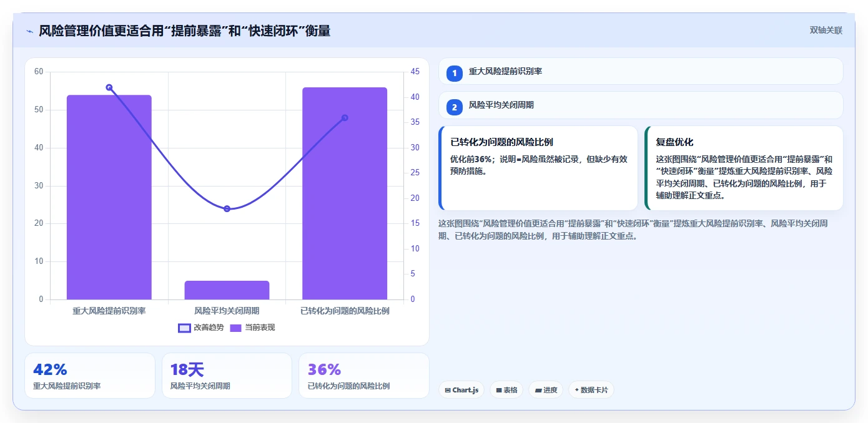Select number badge 2 for 风险平均关闭周期
This screenshot has height=423, width=868.
455,107
